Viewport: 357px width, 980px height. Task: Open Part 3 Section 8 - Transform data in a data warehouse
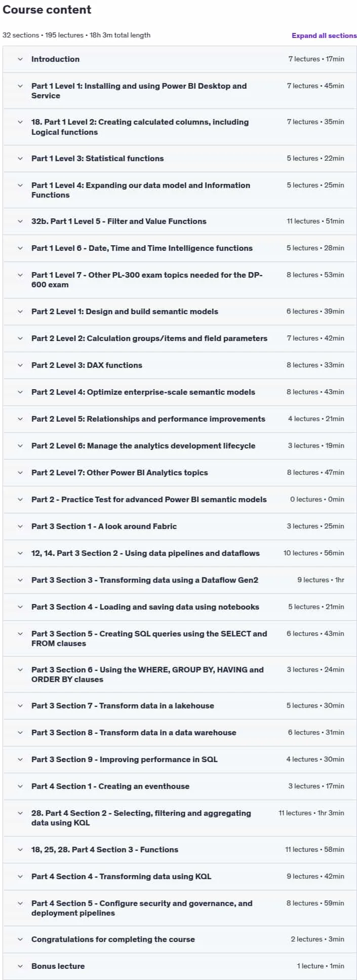coord(180,733)
